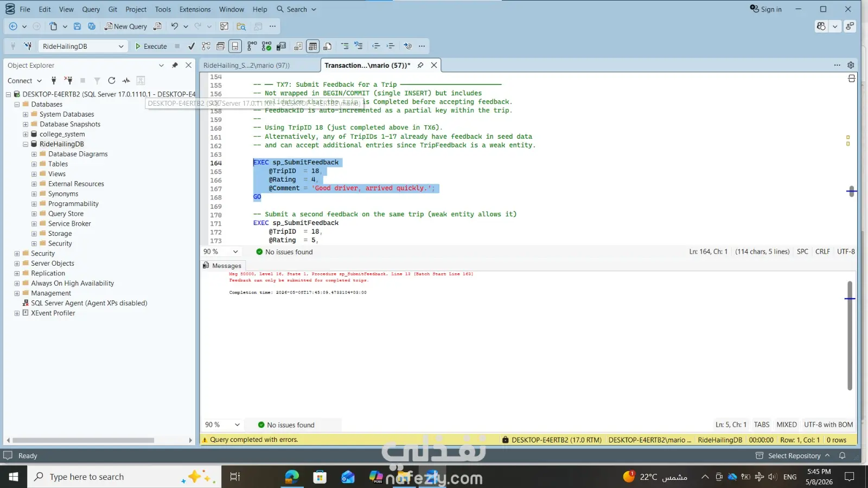Open the File menu
This screenshot has width=868, height=488.
(25, 9)
